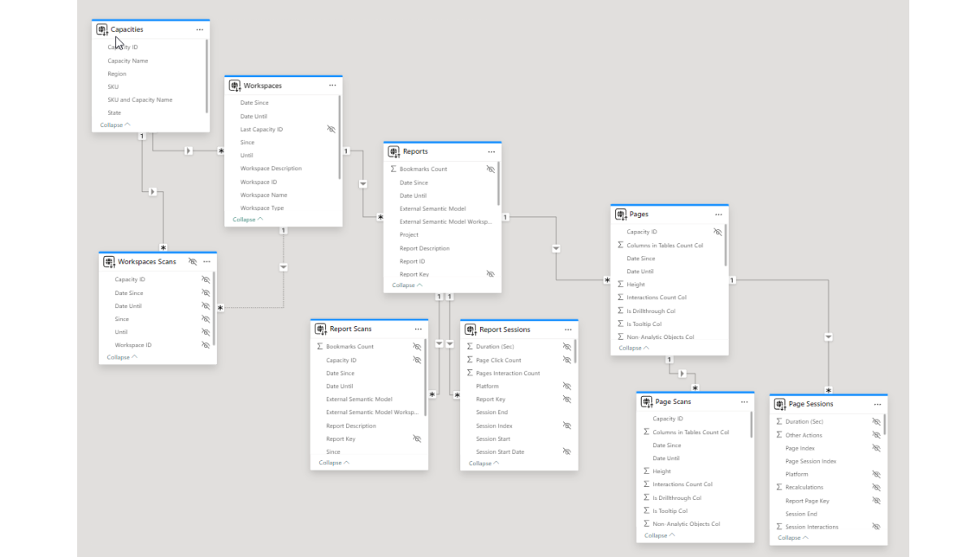Collapse the Pages table

point(633,347)
